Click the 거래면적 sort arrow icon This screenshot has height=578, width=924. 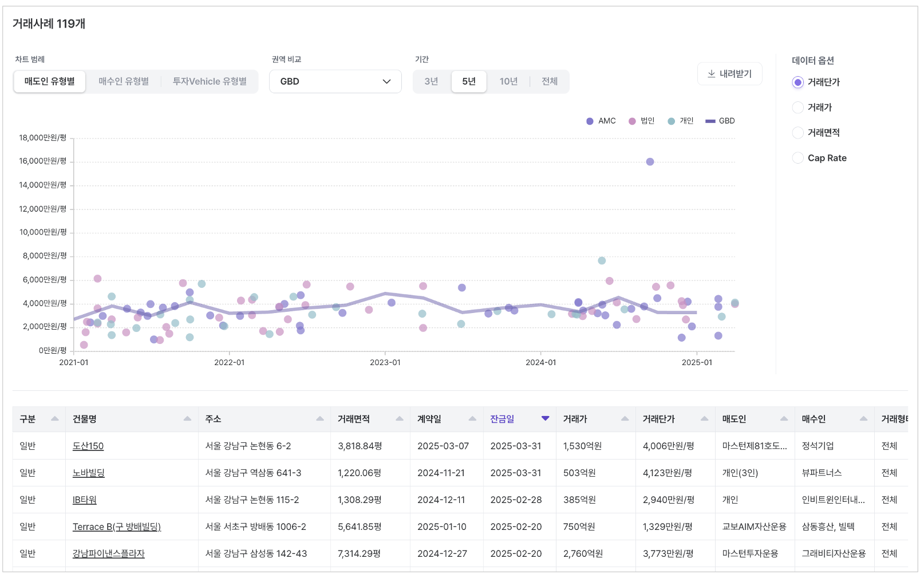click(400, 419)
